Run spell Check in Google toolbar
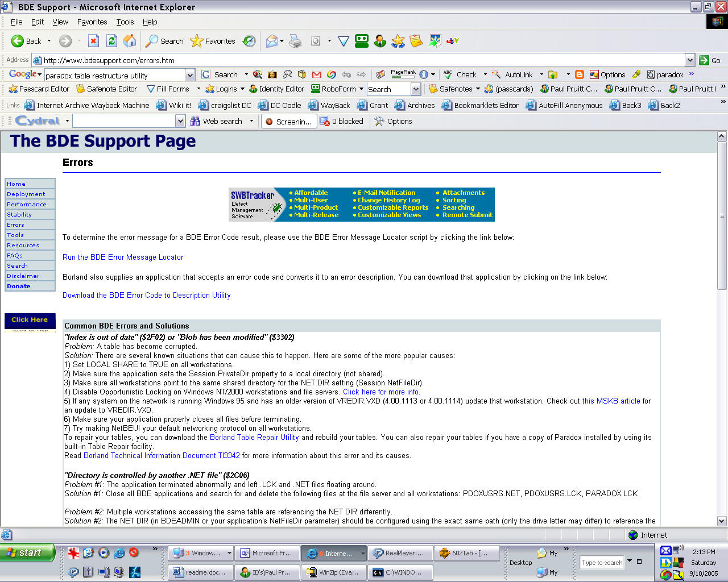This screenshot has width=728, height=582. 460,74
